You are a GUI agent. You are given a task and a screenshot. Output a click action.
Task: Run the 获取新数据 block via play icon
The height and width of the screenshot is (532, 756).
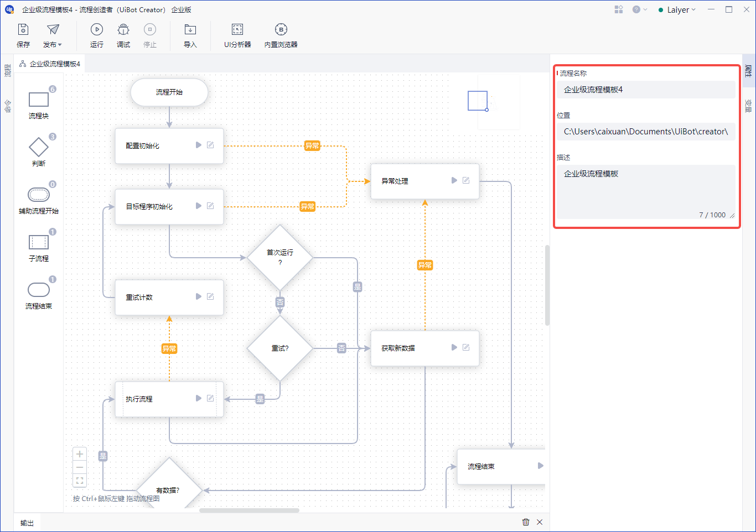coord(454,347)
